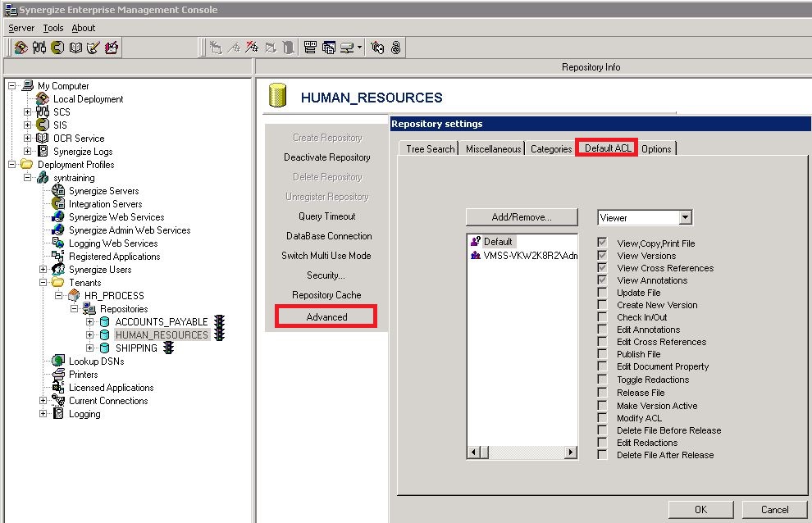The width and height of the screenshot is (812, 523).
Task: Toggle the View Versions checkbox
Action: pyautogui.click(x=602, y=255)
